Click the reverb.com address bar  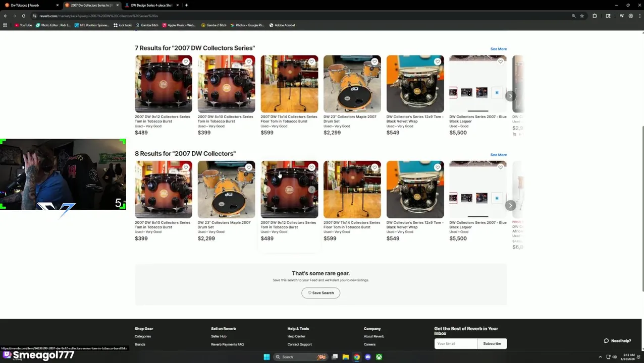pyautogui.click(x=303, y=16)
